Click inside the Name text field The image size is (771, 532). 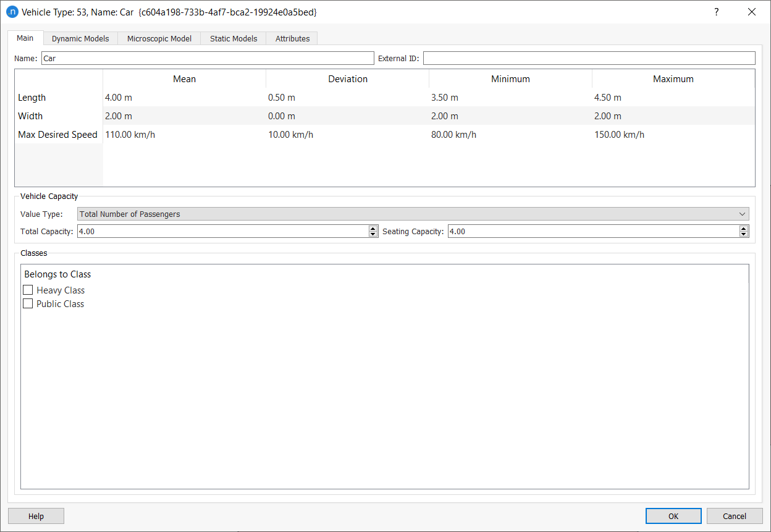click(x=207, y=57)
